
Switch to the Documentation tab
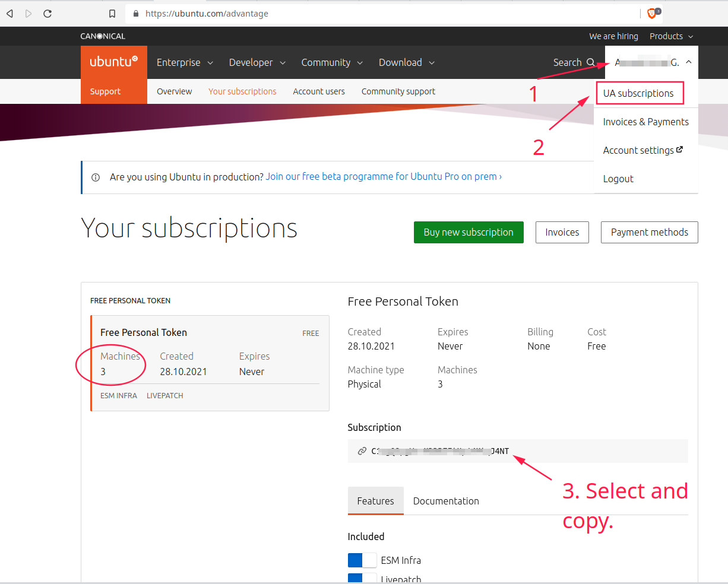coord(446,501)
